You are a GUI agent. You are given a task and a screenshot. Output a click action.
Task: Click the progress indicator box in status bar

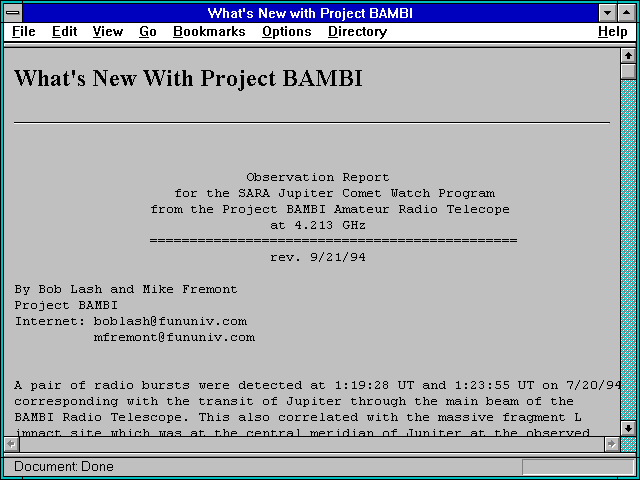pos(578,467)
